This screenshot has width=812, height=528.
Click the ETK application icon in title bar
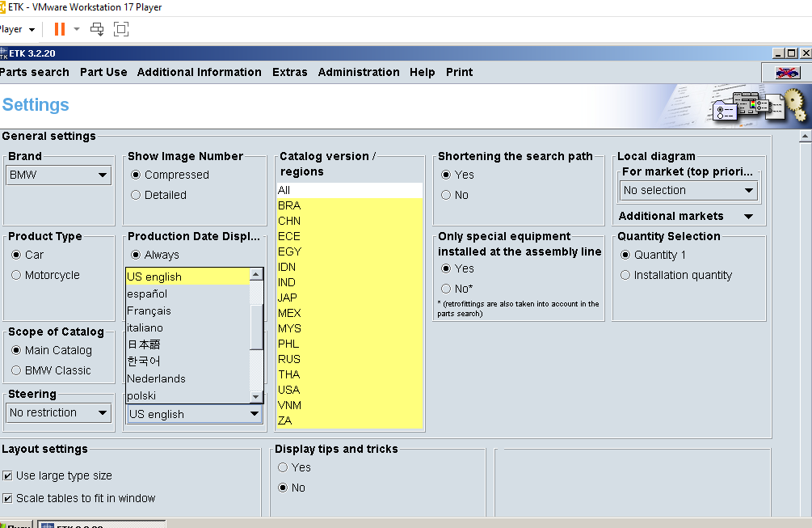click(x=3, y=53)
